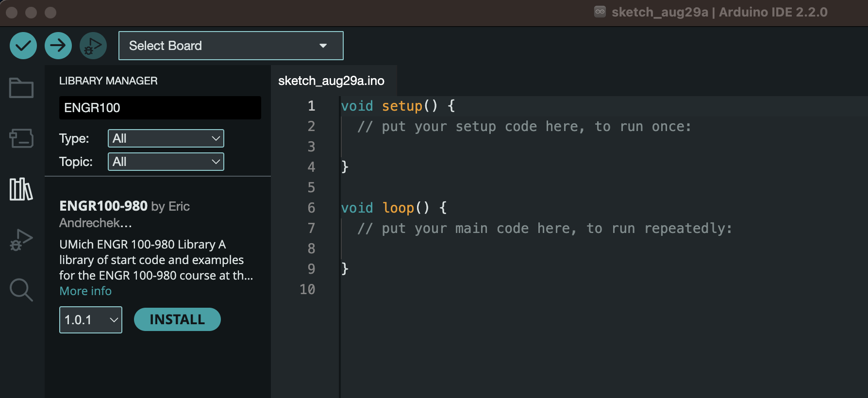The image size is (868, 398).
Task: Click the ENGR100 library search field
Action: [160, 108]
